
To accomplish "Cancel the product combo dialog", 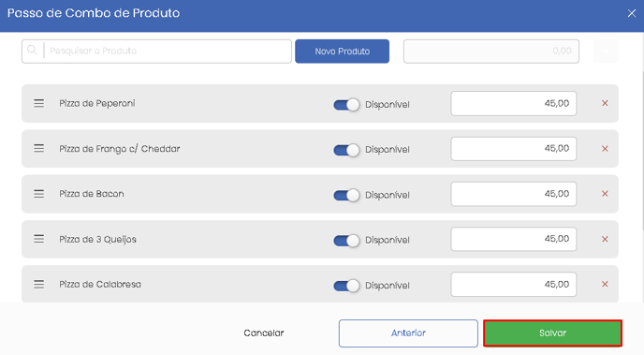I will coord(264,333).
